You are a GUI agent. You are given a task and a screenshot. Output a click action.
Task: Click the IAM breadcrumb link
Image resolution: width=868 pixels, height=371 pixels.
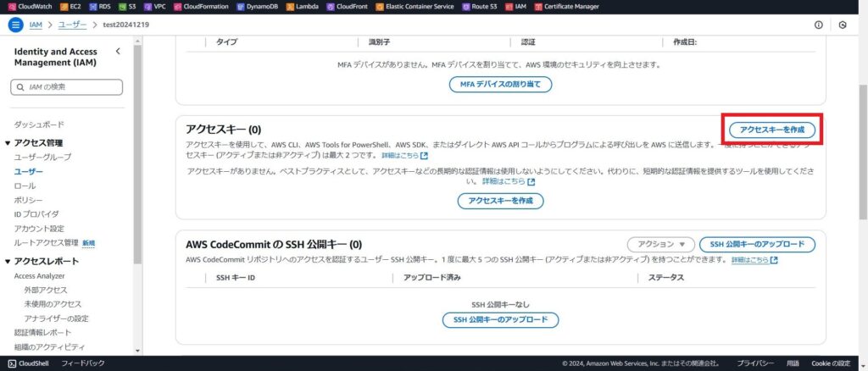pos(36,25)
